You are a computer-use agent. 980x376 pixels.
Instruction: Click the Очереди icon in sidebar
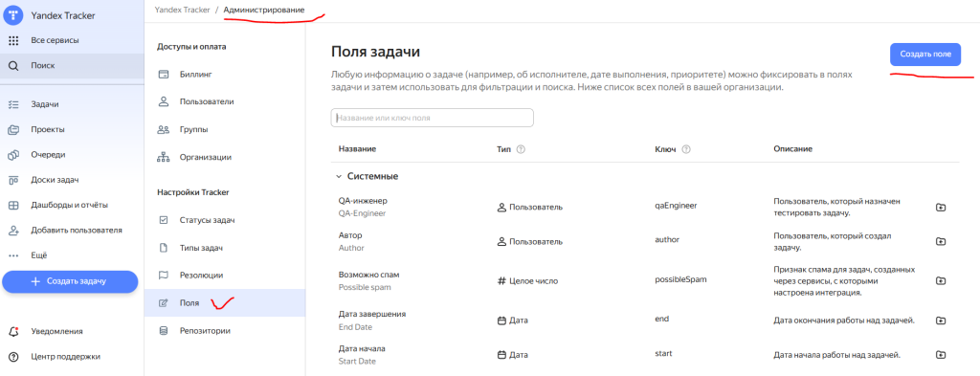[13, 155]
